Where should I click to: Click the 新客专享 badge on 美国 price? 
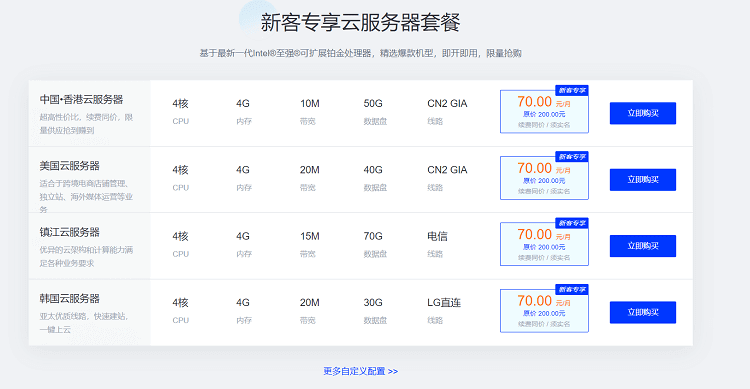point(572,157)
